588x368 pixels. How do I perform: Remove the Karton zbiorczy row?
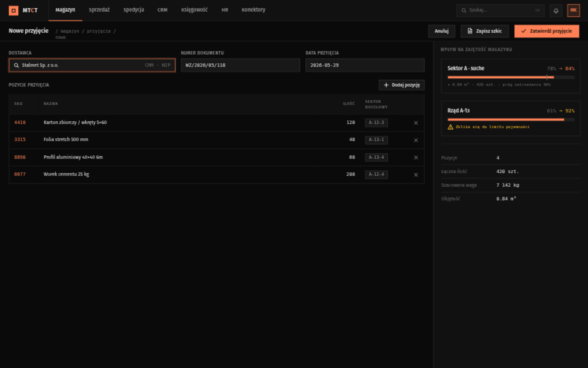pyautogui.click(x=416, y=123)
